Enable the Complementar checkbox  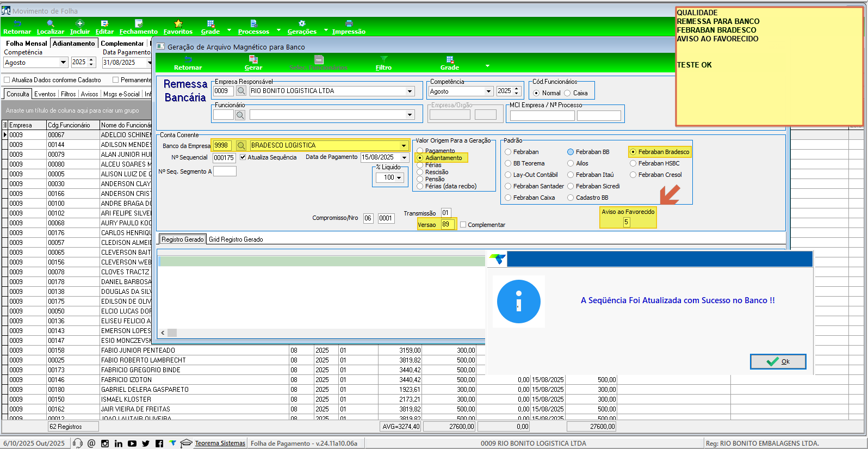click(463, 225)
